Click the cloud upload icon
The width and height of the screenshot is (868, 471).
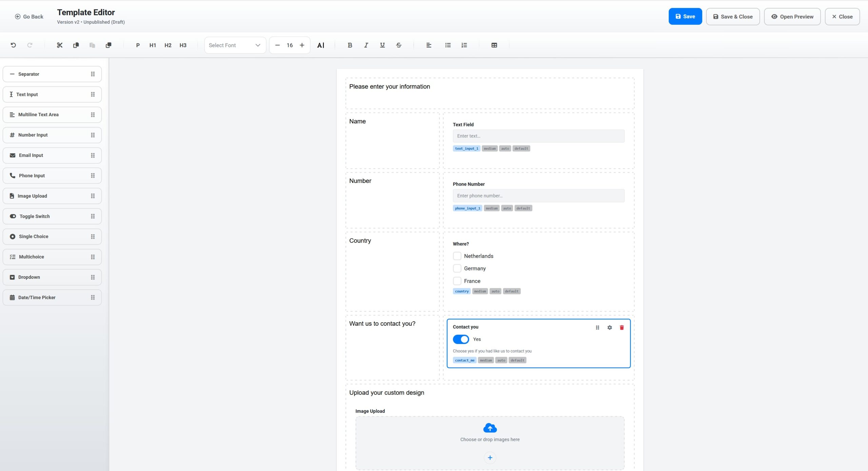tap(490, 428)
